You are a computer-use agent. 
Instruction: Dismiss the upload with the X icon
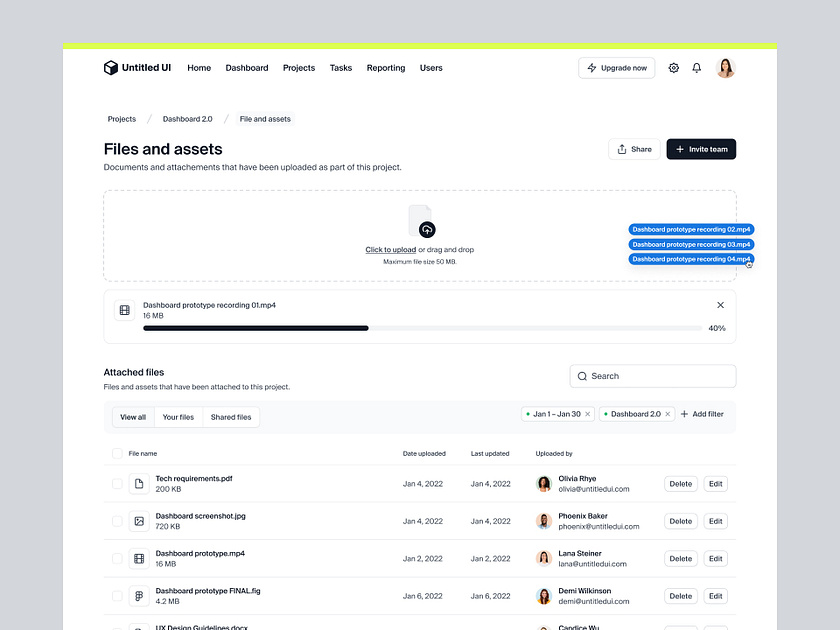(x=720, y=305)
